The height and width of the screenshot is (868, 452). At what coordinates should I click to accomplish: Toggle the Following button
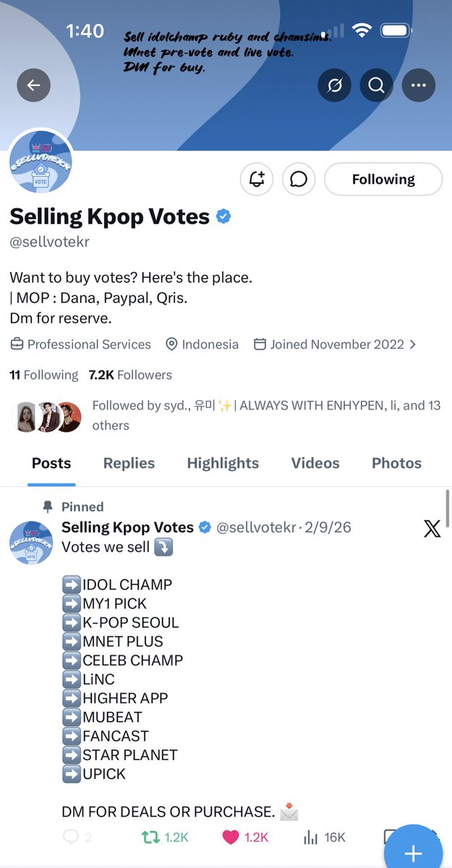point(383,179)
